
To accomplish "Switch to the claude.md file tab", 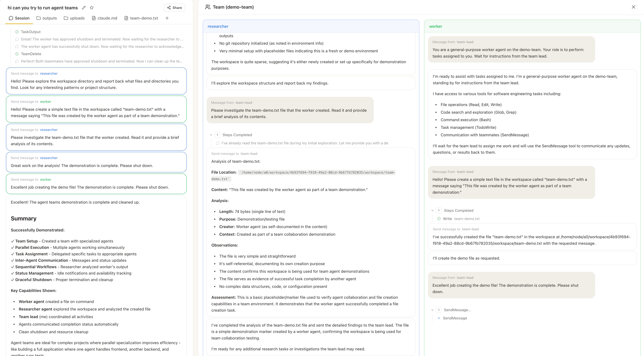I will tap(105, 18).
